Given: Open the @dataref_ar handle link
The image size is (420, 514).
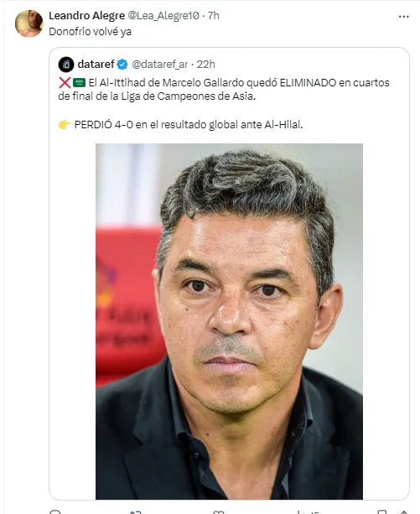Looking at the screenshot, I should point(159,65).
